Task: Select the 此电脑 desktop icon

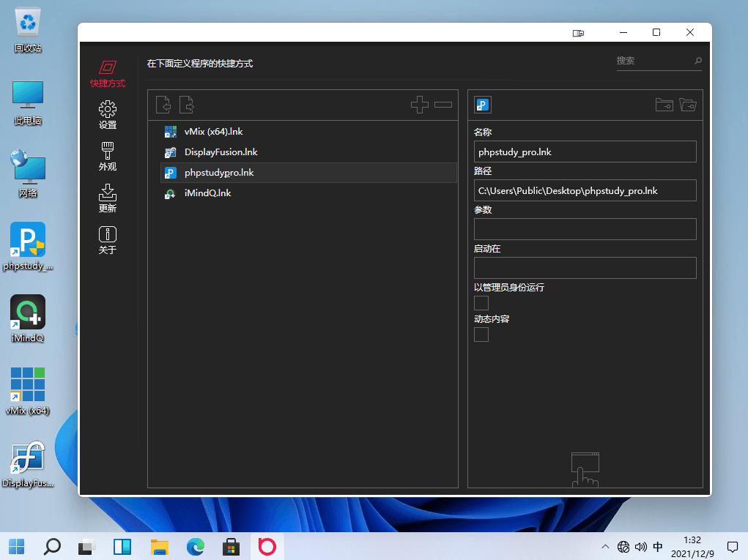Action: click(28, 103)
